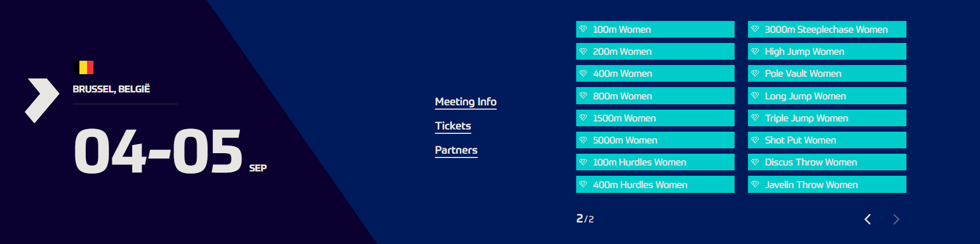Select the 200m Women event
This screenshot has width=980, height=244.
click(655, 52)
